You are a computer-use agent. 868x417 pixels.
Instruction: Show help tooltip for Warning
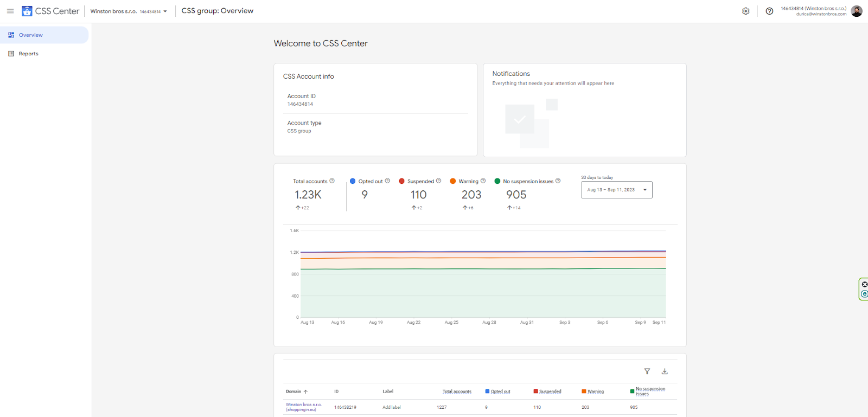tap(483, 181)
